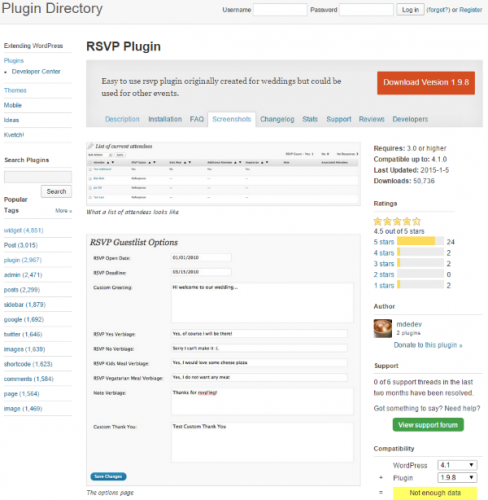This screenshot has height=500, width=488.
Task: Click the Plugin Directory heading
Action: (52, 9)
